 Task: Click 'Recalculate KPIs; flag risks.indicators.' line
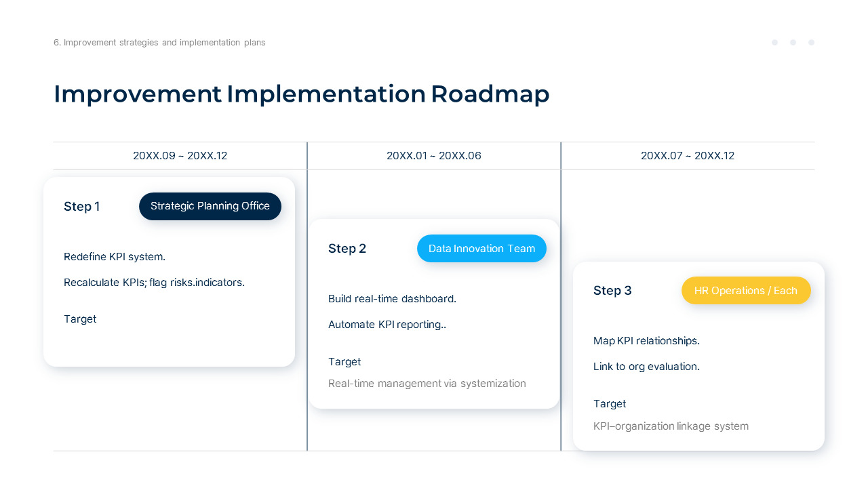tap(154, 283)
